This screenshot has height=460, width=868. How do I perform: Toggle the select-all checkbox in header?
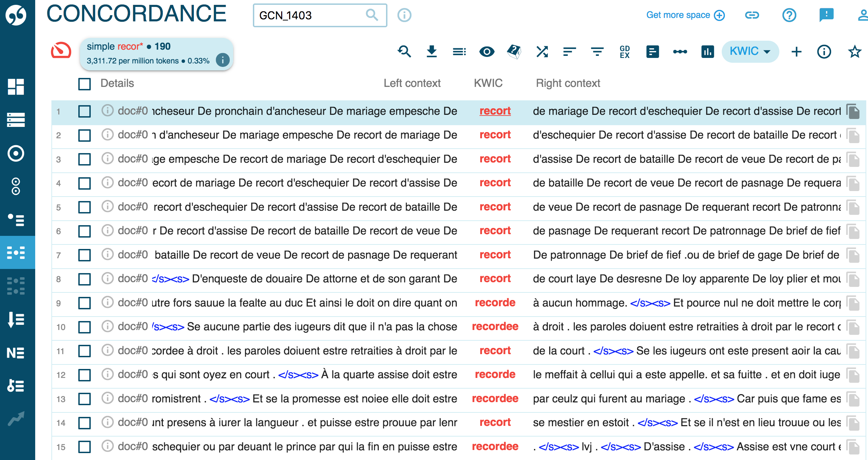point(85,84)
